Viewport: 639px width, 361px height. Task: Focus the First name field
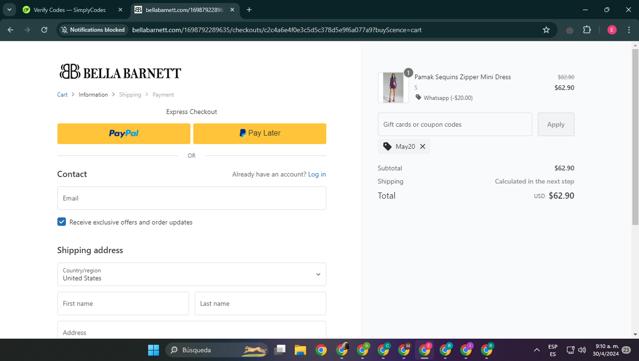(x=123, y=303)
